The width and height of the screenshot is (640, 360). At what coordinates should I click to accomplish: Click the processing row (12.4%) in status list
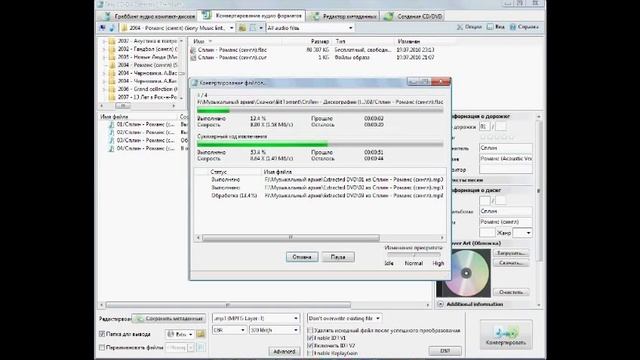coord(320,196)
